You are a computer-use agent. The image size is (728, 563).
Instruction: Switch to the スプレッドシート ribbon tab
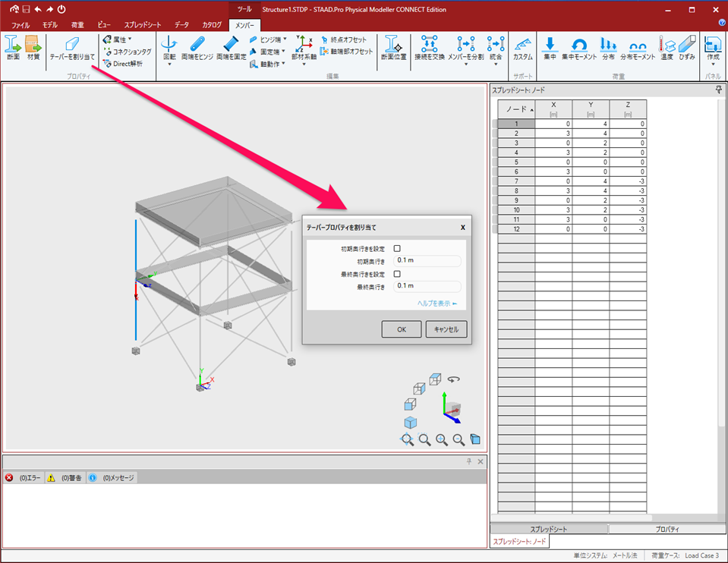point(143,25)
